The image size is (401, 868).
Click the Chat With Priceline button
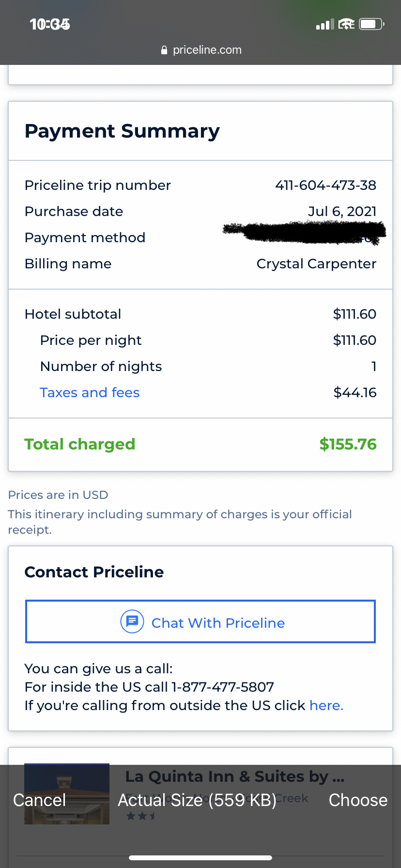point(200,622)
